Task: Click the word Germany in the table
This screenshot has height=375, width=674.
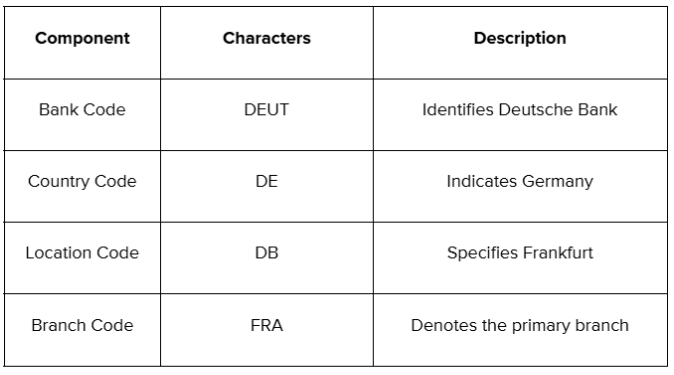Action: (x=558, y=182)
